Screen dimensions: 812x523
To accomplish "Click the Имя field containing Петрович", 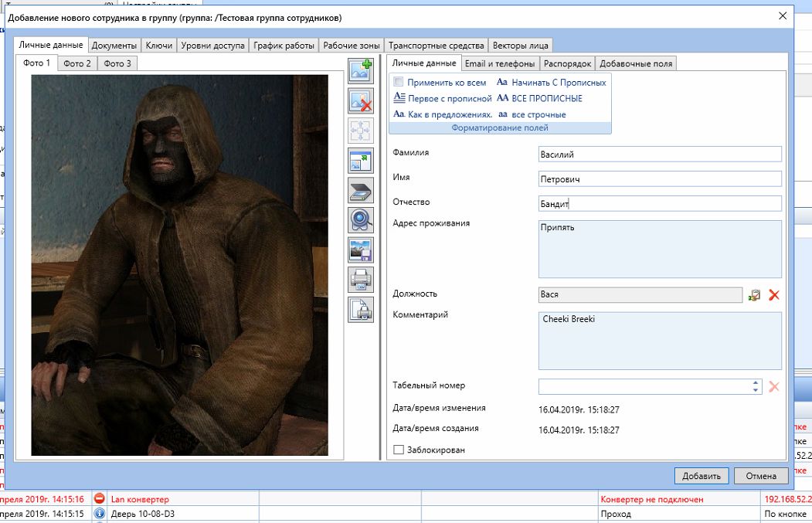I will tap(660, 179).
